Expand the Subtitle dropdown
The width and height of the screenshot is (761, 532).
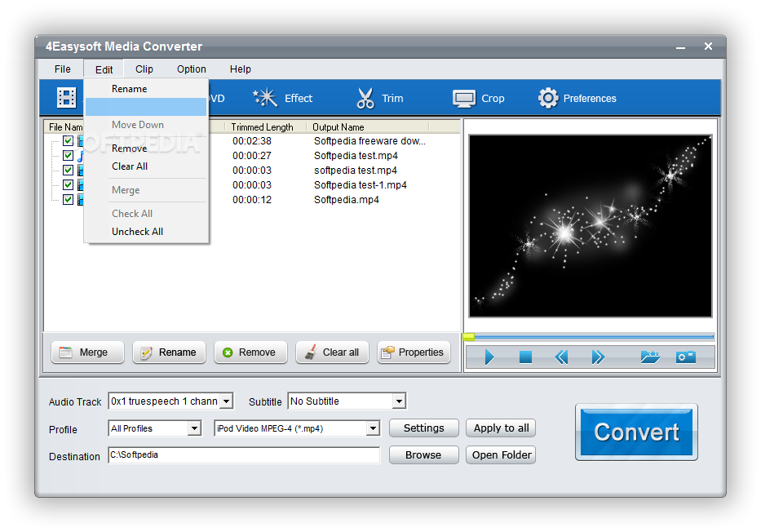point(399,401)
